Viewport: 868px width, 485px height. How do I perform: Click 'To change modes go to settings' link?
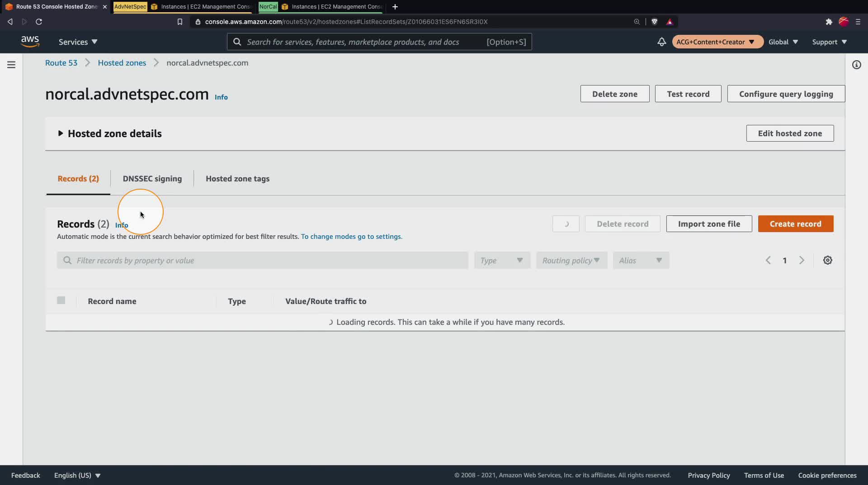[352, 237]
